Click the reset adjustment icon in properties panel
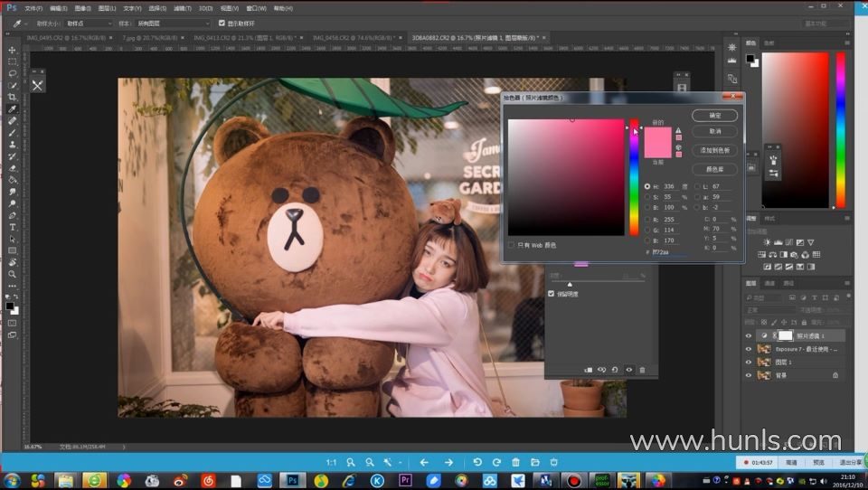868x490 pixels. [x=615, y=370]
